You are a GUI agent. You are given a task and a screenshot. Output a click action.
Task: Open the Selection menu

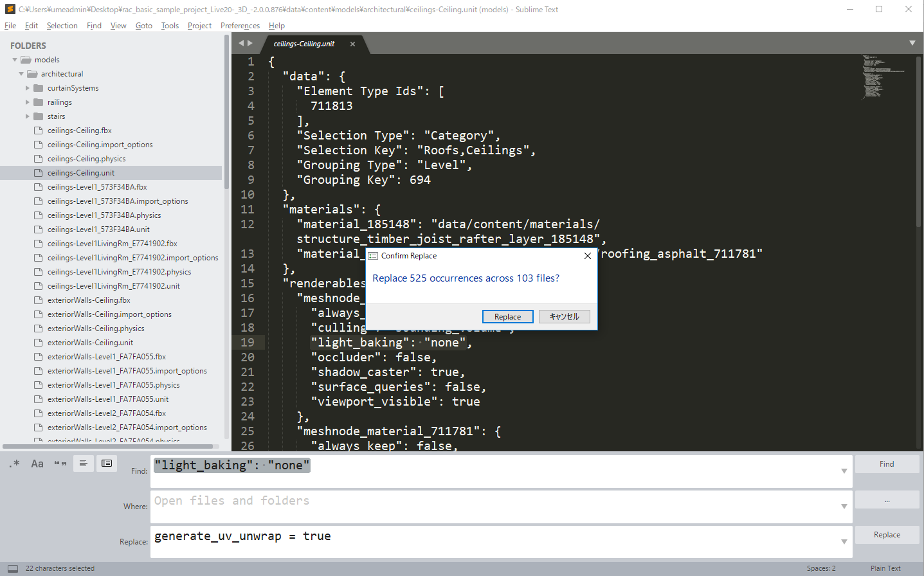pos(62,26)
